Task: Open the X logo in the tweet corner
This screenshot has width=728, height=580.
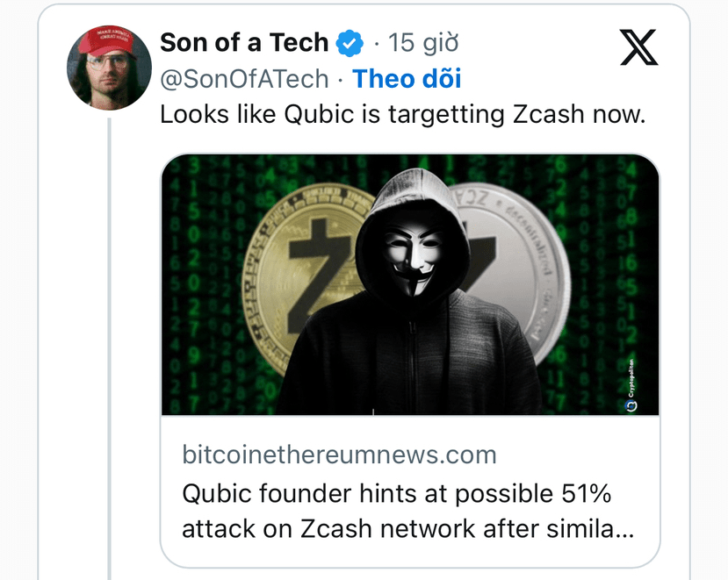Action: click(638, 47)
